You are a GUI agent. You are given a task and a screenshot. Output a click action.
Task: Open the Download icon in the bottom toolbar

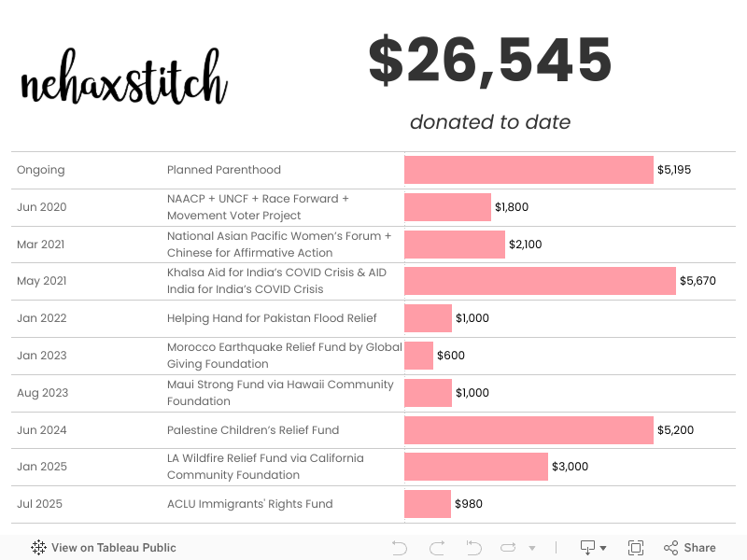[x=585, y=548]
